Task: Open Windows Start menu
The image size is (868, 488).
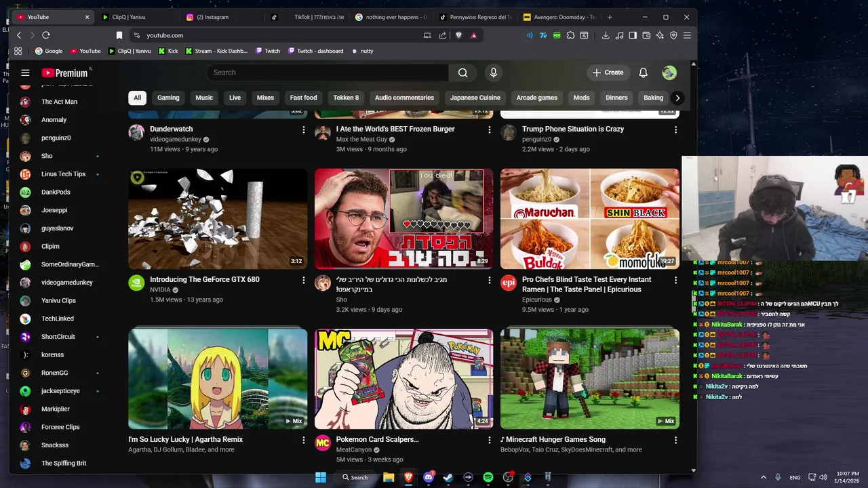Action: click(320, 477)
